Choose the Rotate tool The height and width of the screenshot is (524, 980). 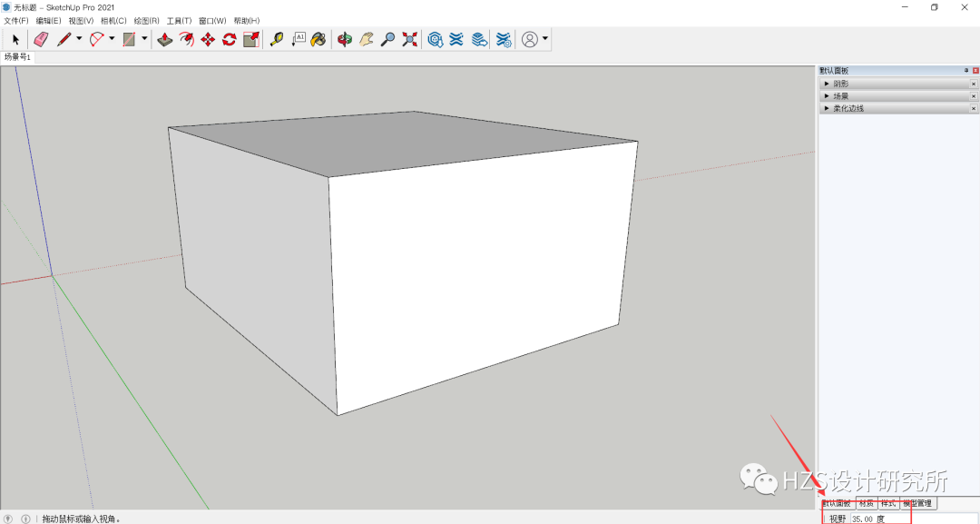click(228, 39)
